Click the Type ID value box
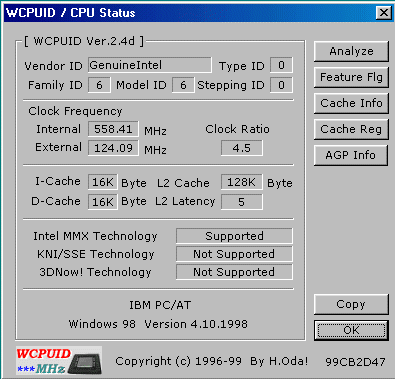Viewport: 395px width, 379px height. click(281, 65)
